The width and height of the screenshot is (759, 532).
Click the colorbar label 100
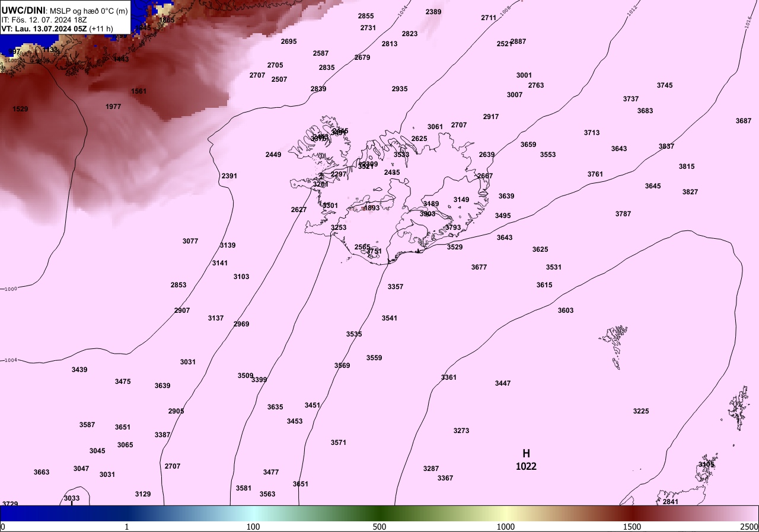pos(253,527)
